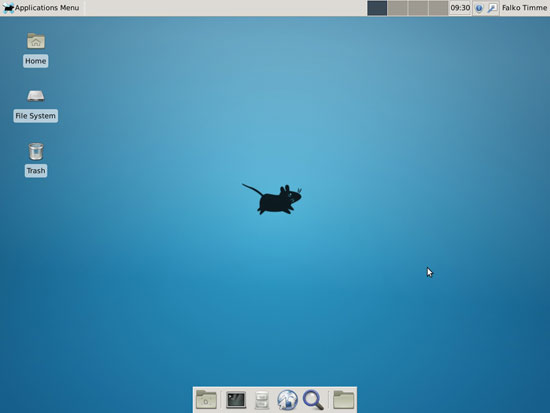
Task: Open the Applications Menu
Action: [41, 8]
